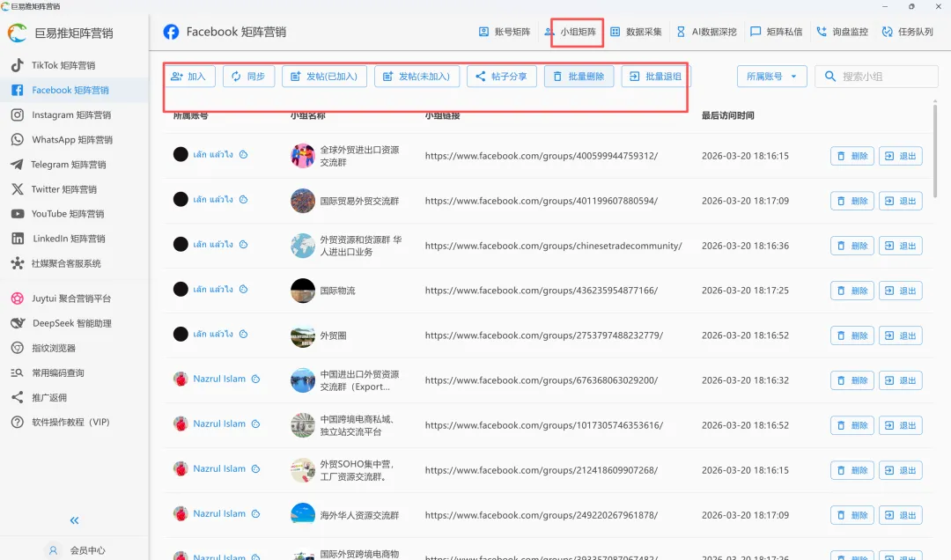Click 批量删除 for bulk delete
This screenshot has width=951, height=560.
(579, 76)
